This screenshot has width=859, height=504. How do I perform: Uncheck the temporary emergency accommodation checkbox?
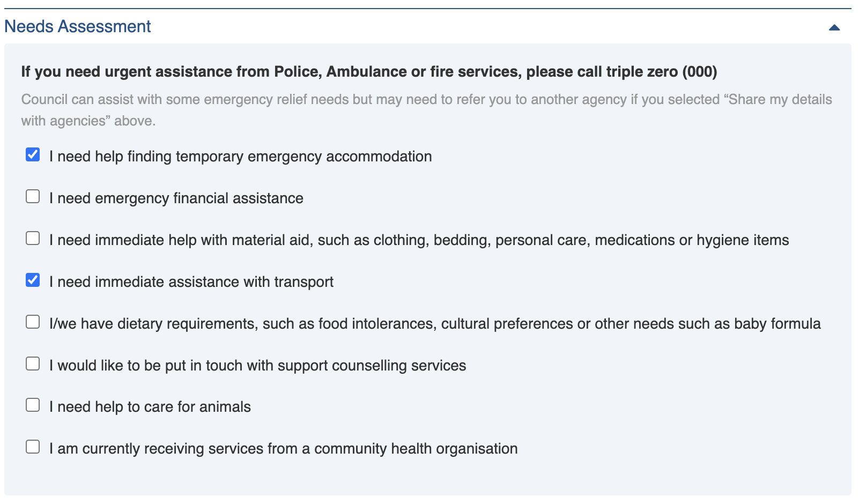pos(33,155)
